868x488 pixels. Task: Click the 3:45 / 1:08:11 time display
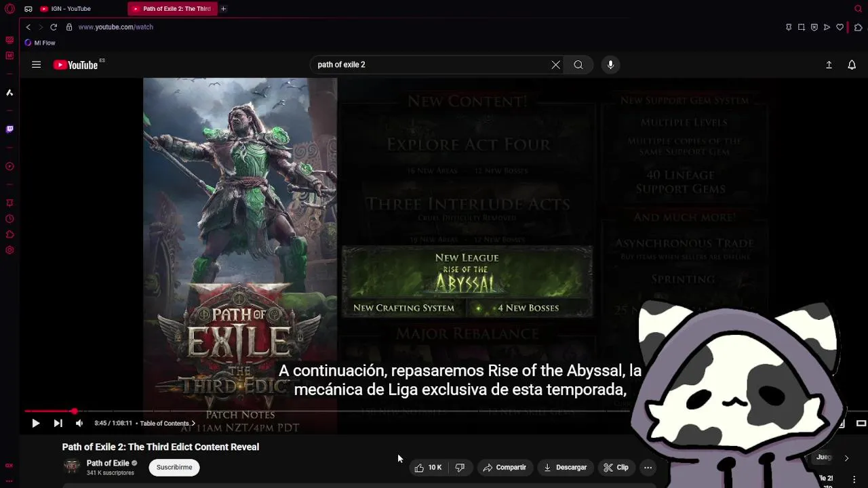[113, 423]
